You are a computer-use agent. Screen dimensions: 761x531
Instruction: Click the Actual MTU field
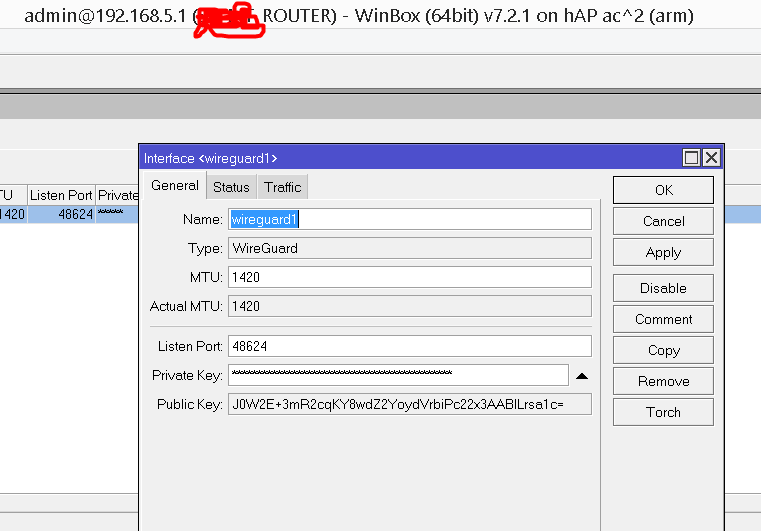pos(410,306)
